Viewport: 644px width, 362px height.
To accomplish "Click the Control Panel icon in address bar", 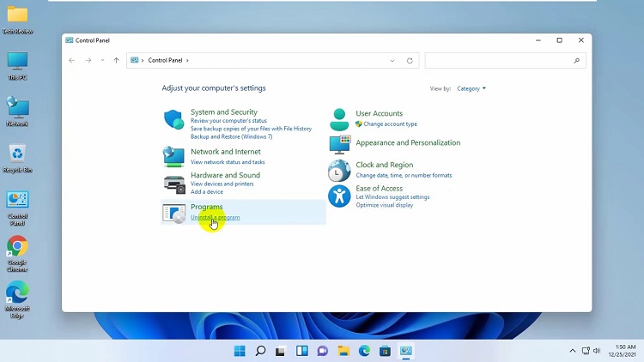I will tap(134, 60).
